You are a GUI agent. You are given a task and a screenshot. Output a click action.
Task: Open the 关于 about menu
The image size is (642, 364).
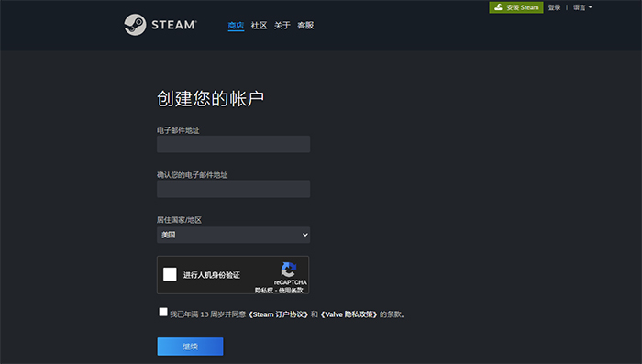tap(282, 26)
